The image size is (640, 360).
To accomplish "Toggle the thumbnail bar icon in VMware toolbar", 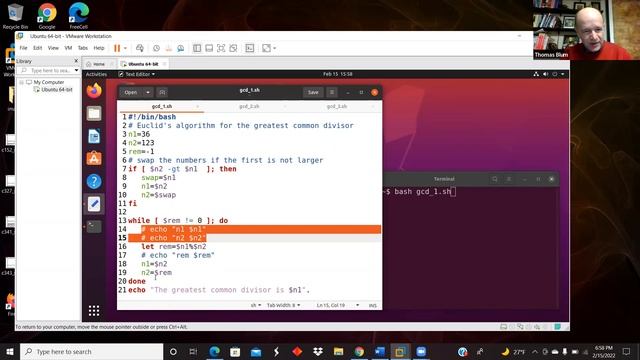I will 209,48.
